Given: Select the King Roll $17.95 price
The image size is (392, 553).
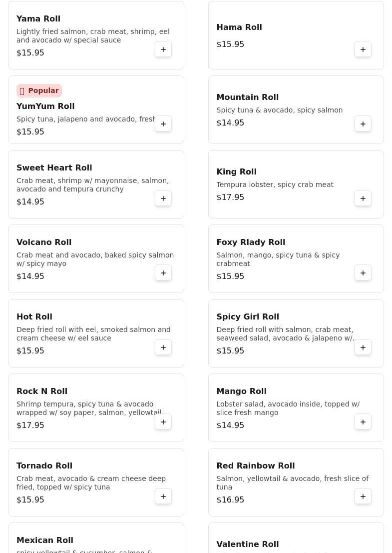Looking at the screenshot, I should tap(230, 197).
